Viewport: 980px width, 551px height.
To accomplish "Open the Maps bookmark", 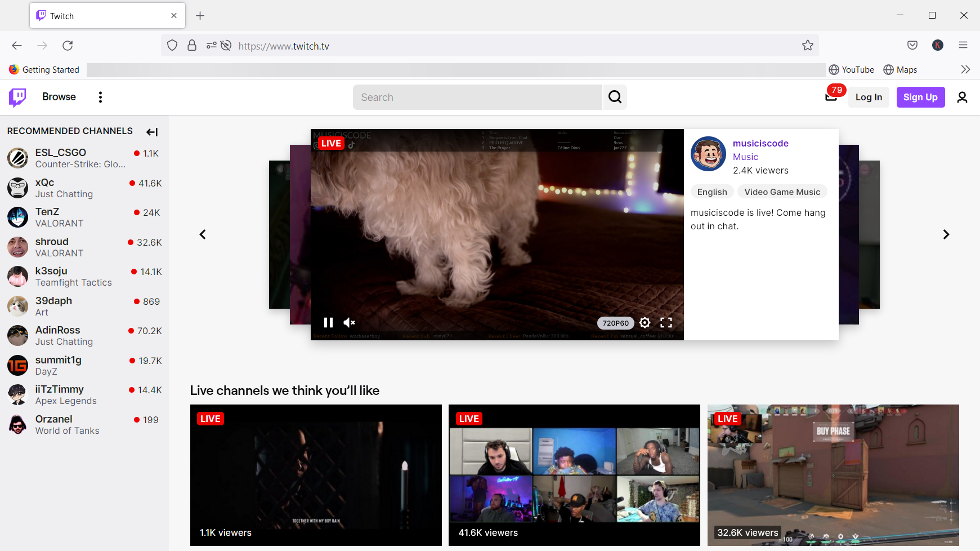I will [x=900, y=70].
